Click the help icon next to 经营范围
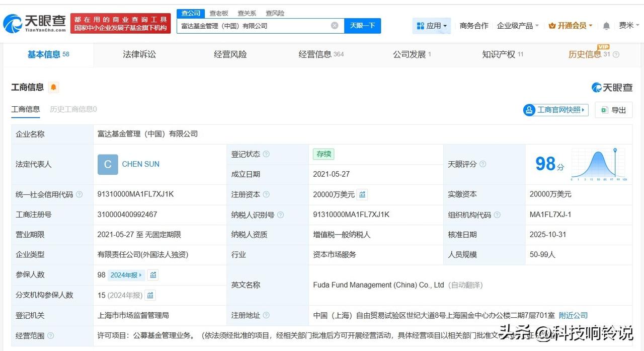This screenshot has height=351, width=644. coord(50,335)
